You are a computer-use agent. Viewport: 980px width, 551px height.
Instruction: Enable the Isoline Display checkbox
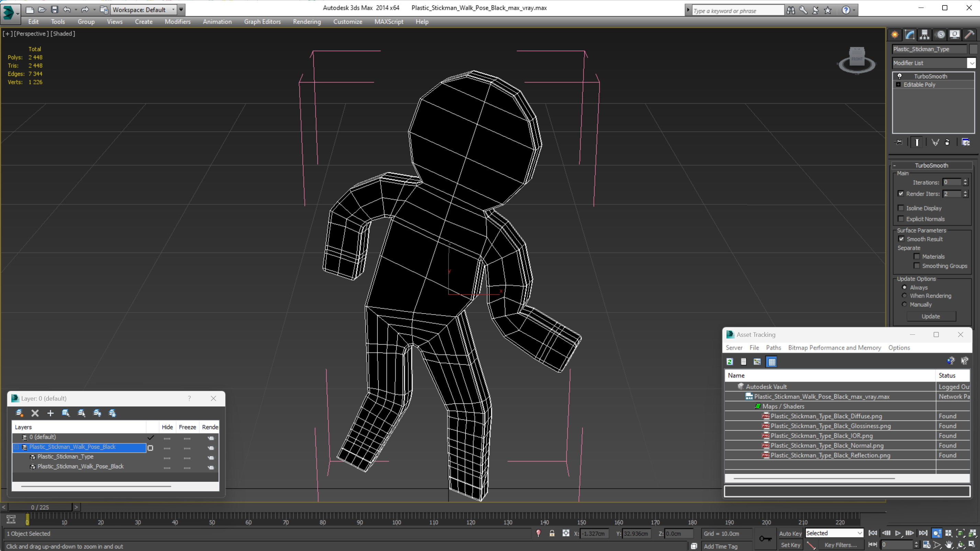[x=901, y=208]
